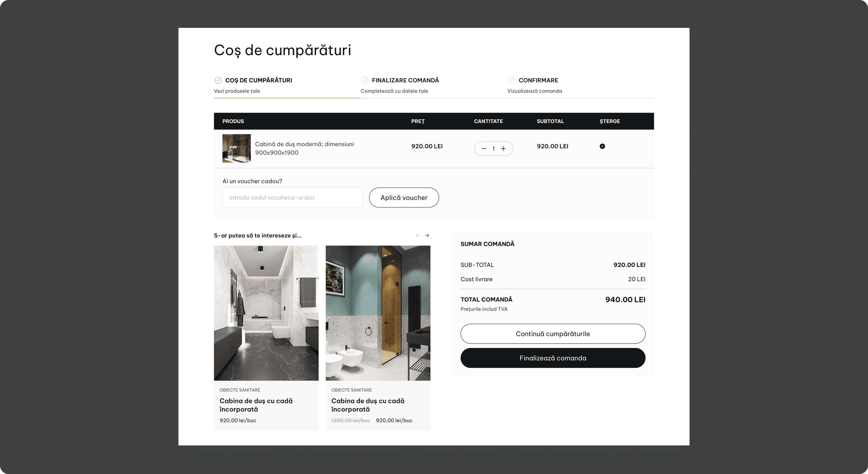
Task: Open the first suggested product image
Action: 266,313
